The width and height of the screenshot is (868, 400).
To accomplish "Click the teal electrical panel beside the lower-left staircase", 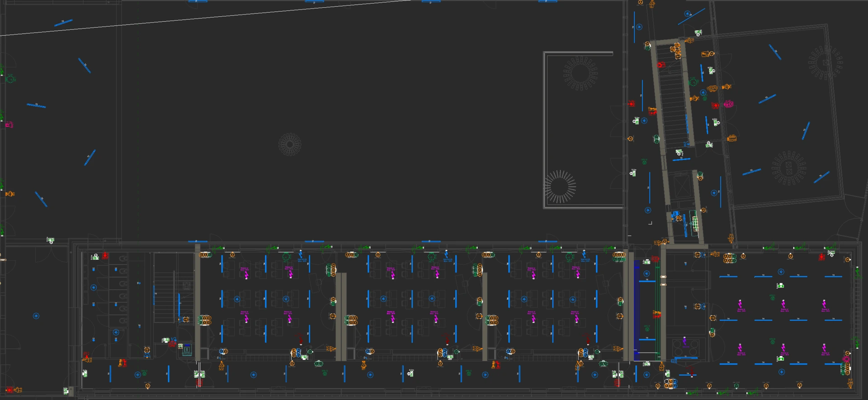I will [187, 350].
